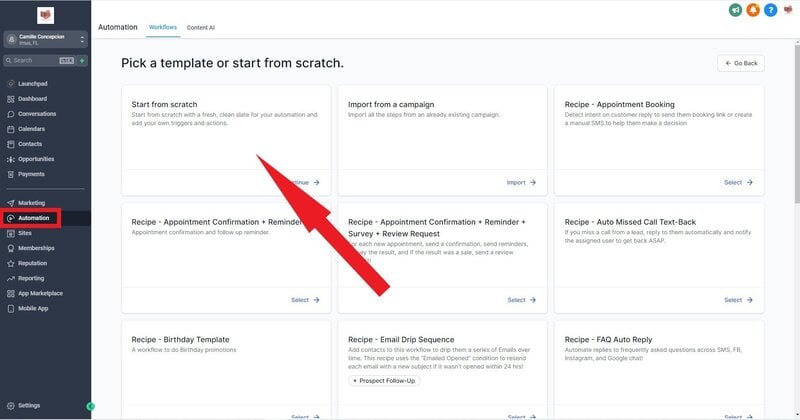
Task: Open Opportunities in the sidebar
Action: [36, 159]
